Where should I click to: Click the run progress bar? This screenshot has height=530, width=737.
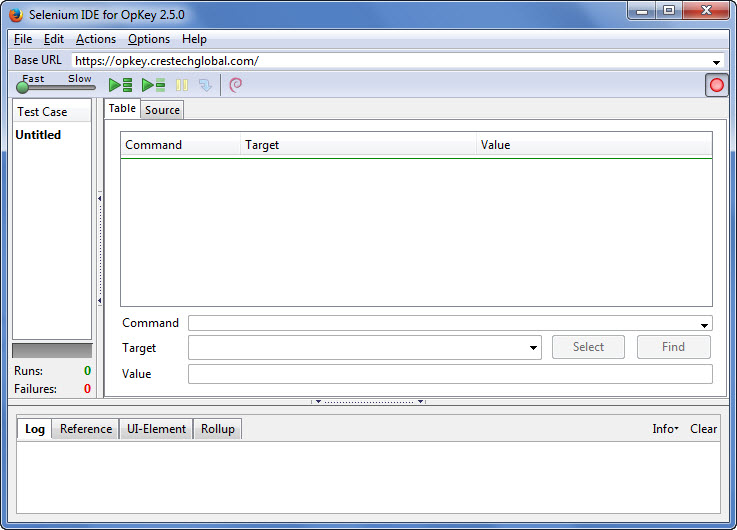(x=52, y=351)
